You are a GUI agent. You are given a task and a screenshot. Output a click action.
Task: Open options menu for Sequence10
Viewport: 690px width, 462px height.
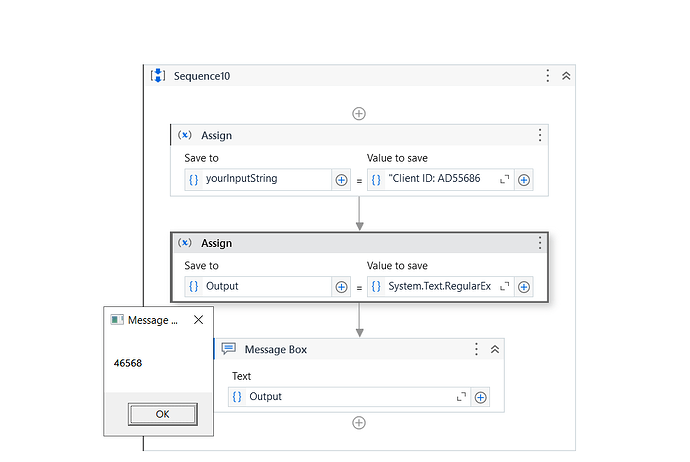click(548, 76)
